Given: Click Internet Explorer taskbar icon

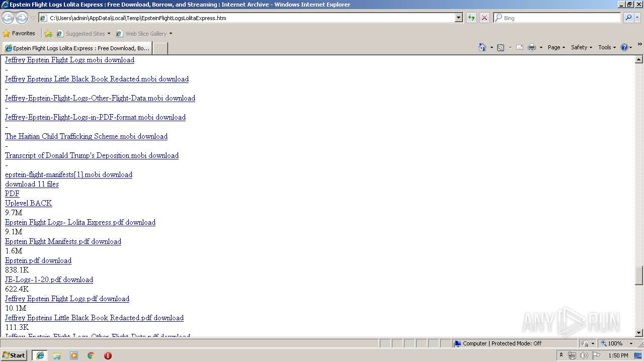Looking at the screenshot, I should tap(40, 355).
